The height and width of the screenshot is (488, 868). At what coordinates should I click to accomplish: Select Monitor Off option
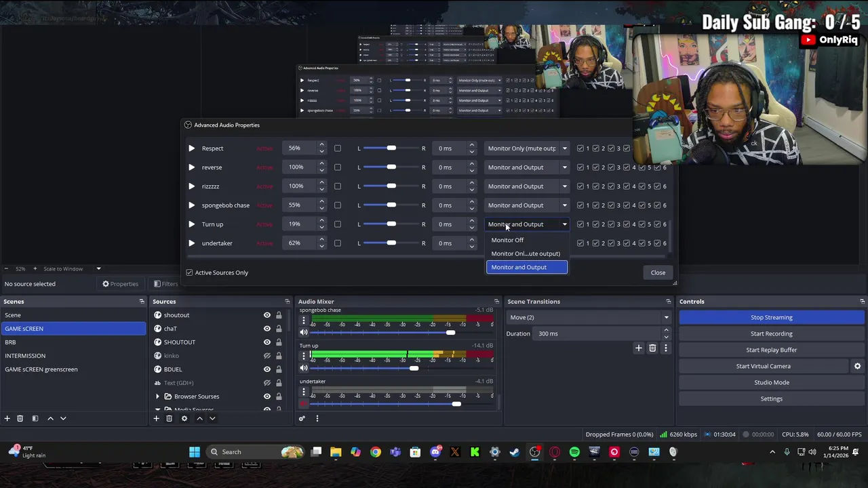coord(527,240)
